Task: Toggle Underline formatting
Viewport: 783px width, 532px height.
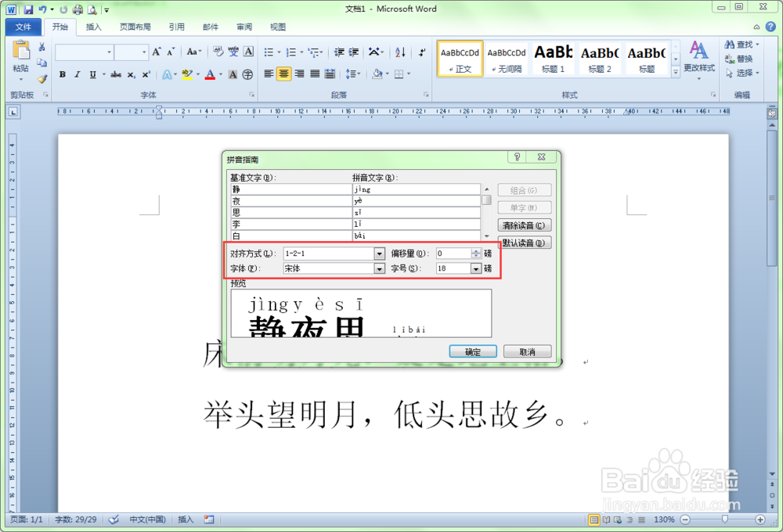Action: point(92,74)
